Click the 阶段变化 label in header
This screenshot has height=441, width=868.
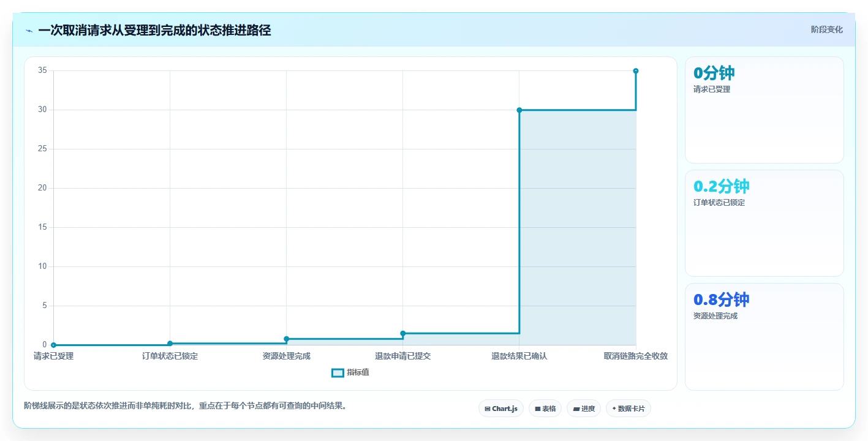(x=827, y=29)
